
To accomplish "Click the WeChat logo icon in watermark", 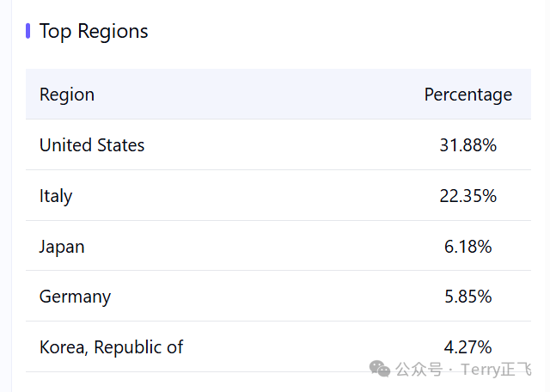I will pos(380,369).
